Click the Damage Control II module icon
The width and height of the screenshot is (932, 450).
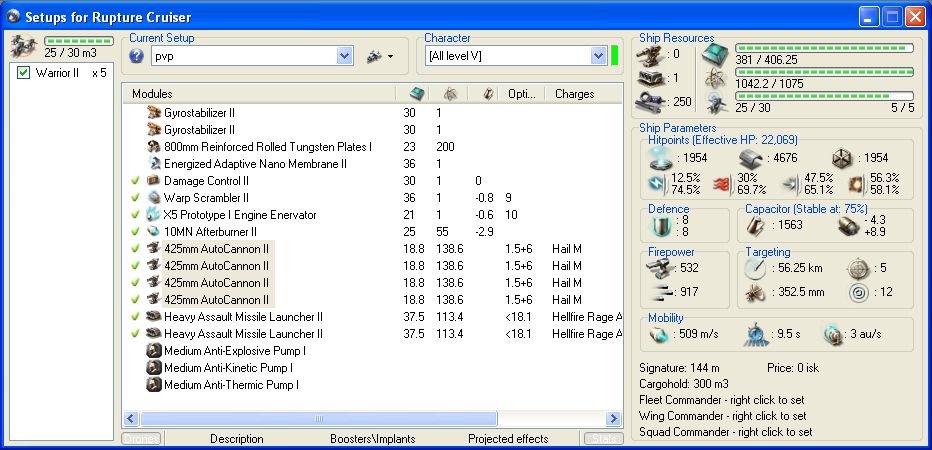pos(154,181)
